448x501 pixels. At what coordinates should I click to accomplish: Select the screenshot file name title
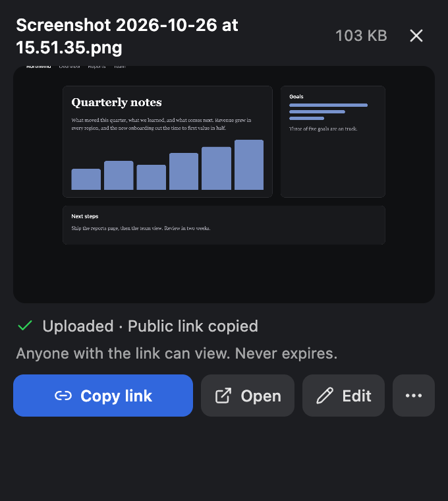[127, 36]
